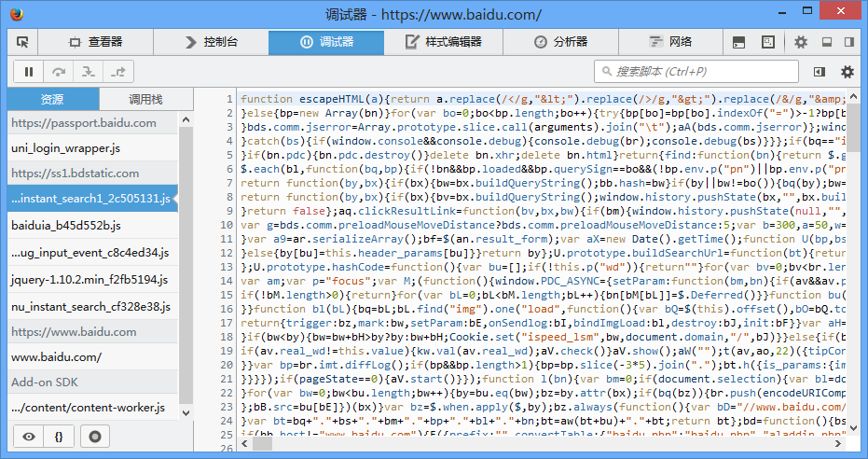The image size is (868, 459).
Task: Select the Add-on SDK group header
Action: point(93,382)
